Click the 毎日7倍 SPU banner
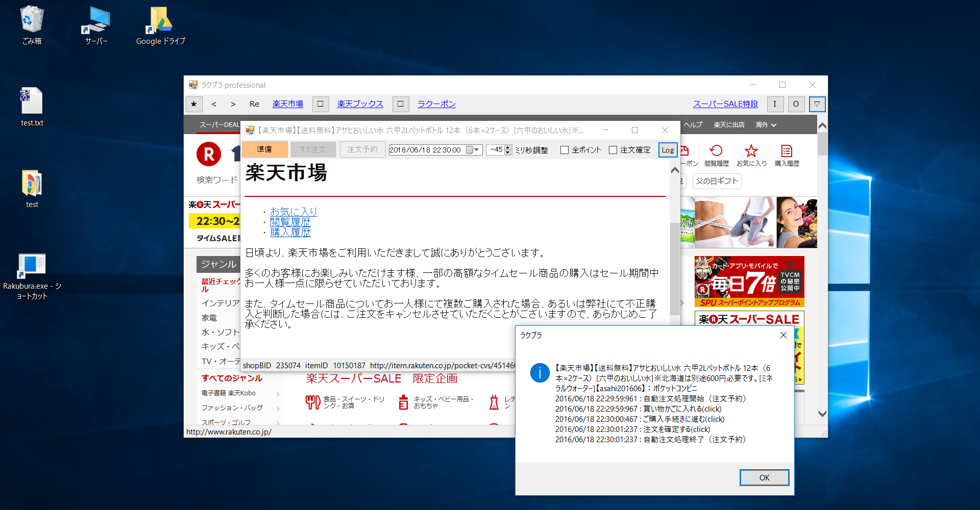980x510 pixels. coord(749,282)
